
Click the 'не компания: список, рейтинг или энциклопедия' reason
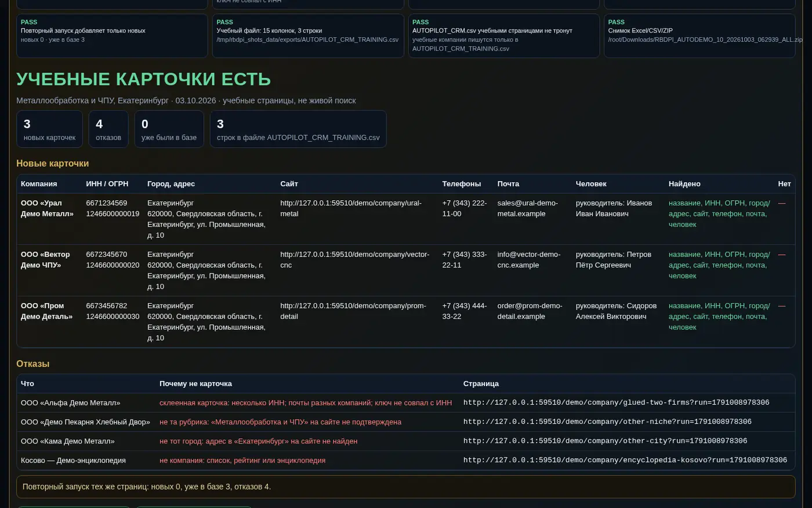point(242,460)
